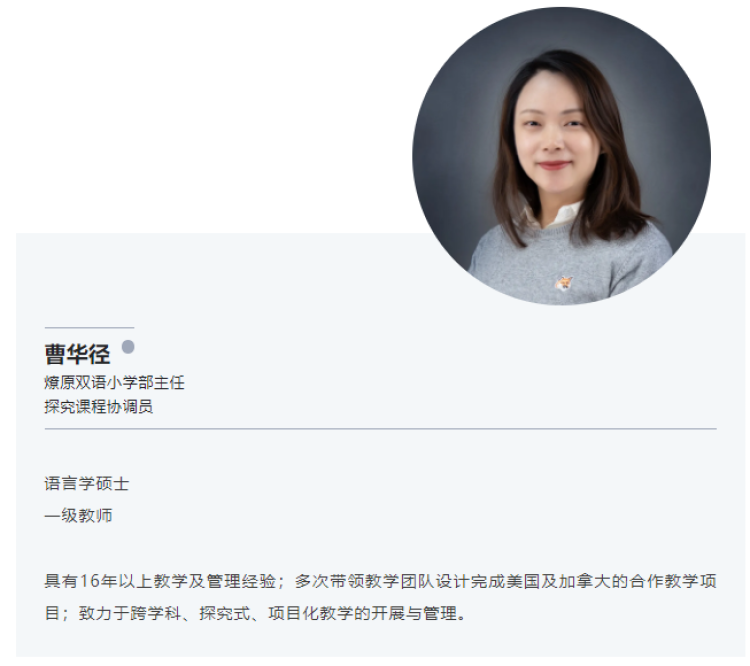Click the title 燎原双语小学部主任

click(114, 383)
